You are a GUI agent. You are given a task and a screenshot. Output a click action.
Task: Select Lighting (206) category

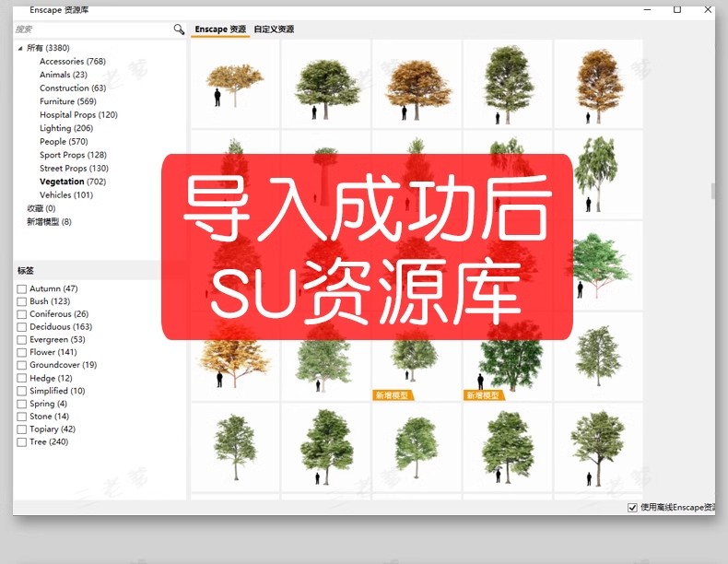66,128
